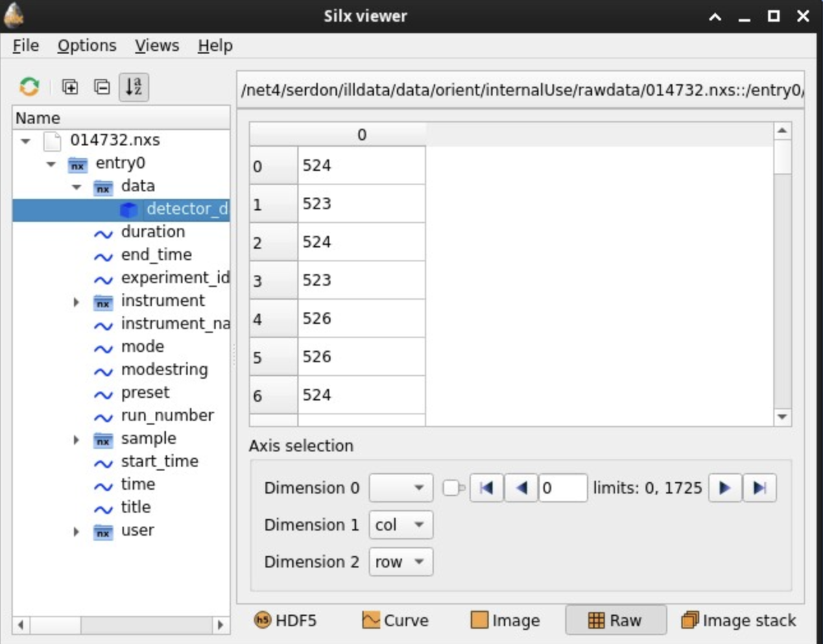This screenshot has width=823, height=644.
Task: Select the cell in table row 0
Action: point(362,166)
